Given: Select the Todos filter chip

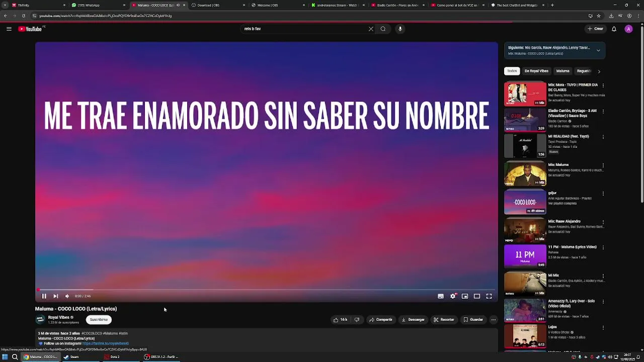Looking at the screenshot, I should point(512,71).
